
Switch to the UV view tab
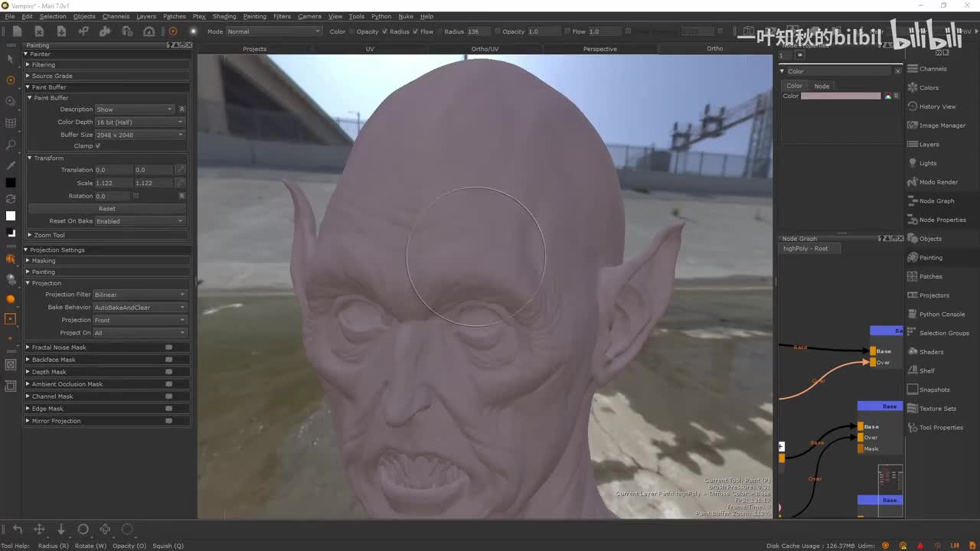pos(370,49)
